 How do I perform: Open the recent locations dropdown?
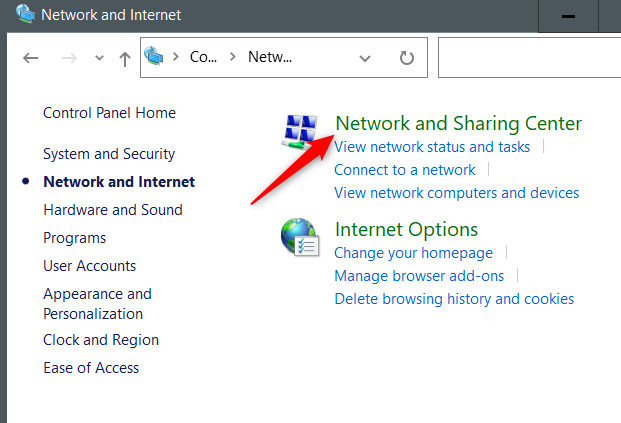pos(98,58)
